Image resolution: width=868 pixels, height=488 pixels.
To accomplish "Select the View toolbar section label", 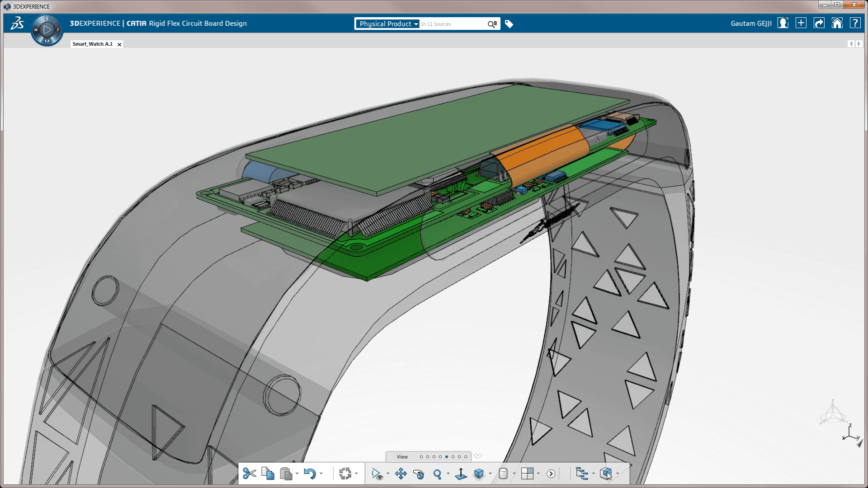I will pyautogui.click(x=402, y=457).
